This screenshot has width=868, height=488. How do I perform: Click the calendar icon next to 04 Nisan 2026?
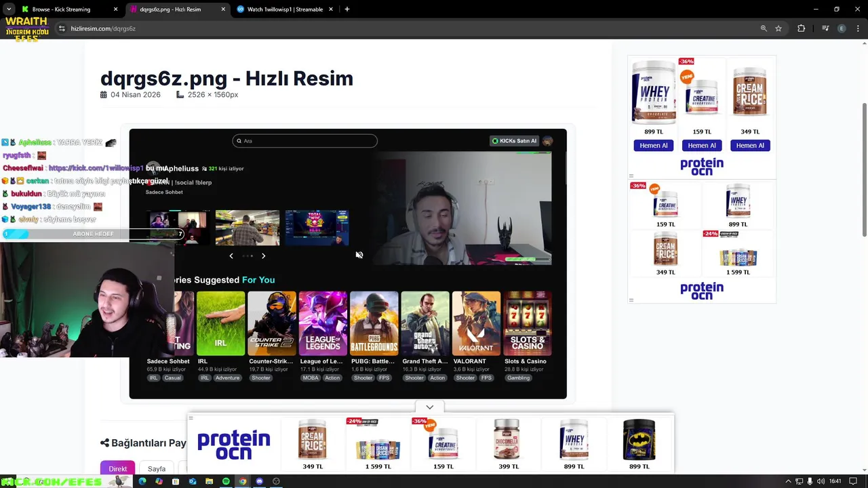pyautogui.click(x=104, y=95)
